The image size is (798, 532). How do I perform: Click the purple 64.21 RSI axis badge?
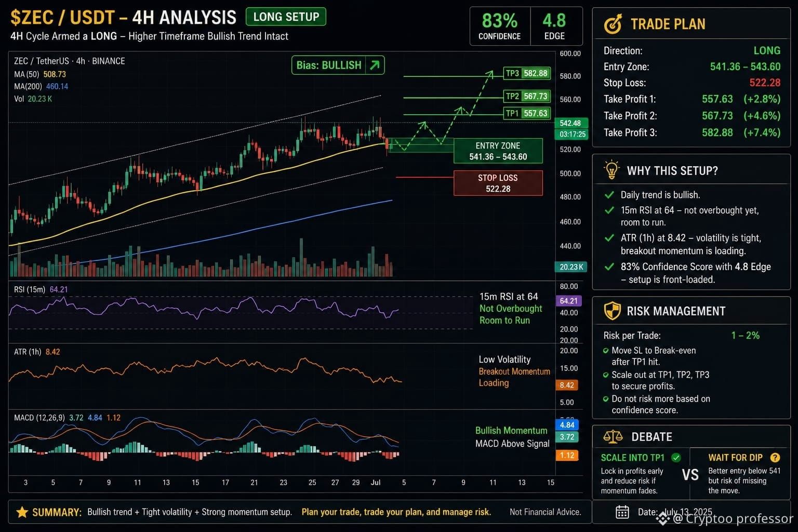tap(568, 301)
